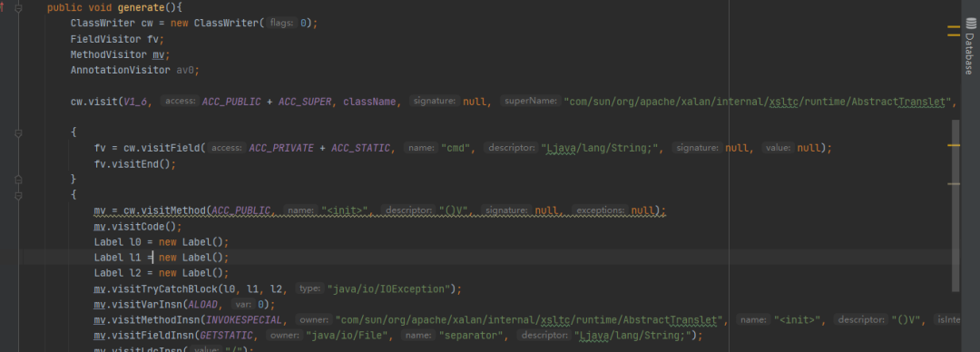Image resolution: width=980 pixels, height=352 pixels.
Task: Click fold end marker after fv.visitEnd()
Action: (x=18, y=180)
